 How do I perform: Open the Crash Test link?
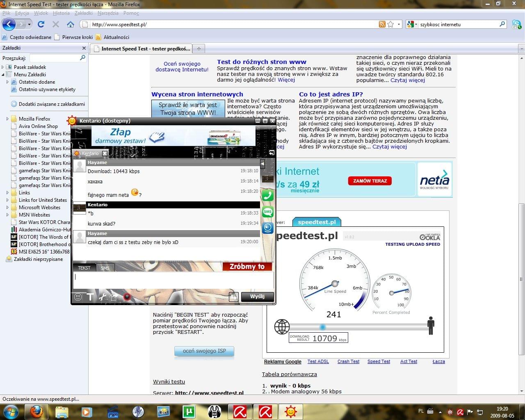348,361
